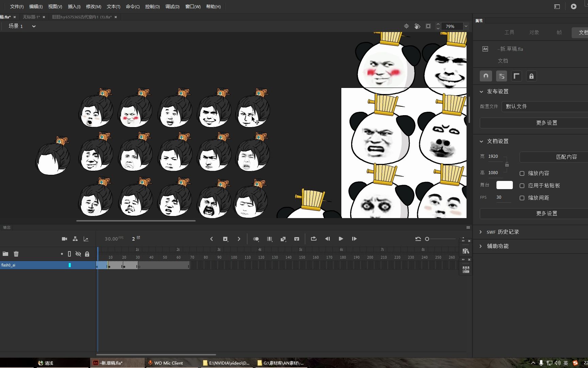Insert keyframe button in timeline
Screen dimensions: 588x368
pos(225,239)
